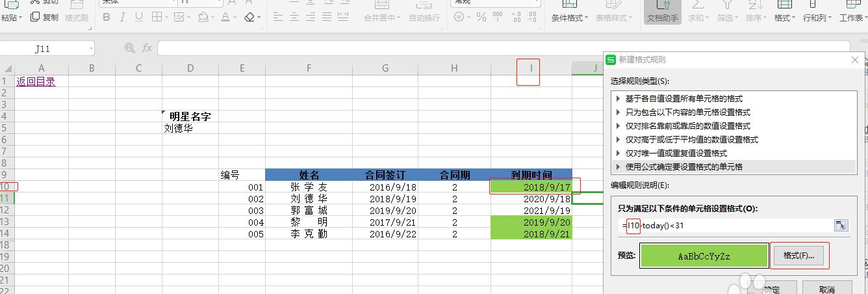Click the 取消 button in dialog
The width and height of the screenshot is (868, 294).
point(827,289)
